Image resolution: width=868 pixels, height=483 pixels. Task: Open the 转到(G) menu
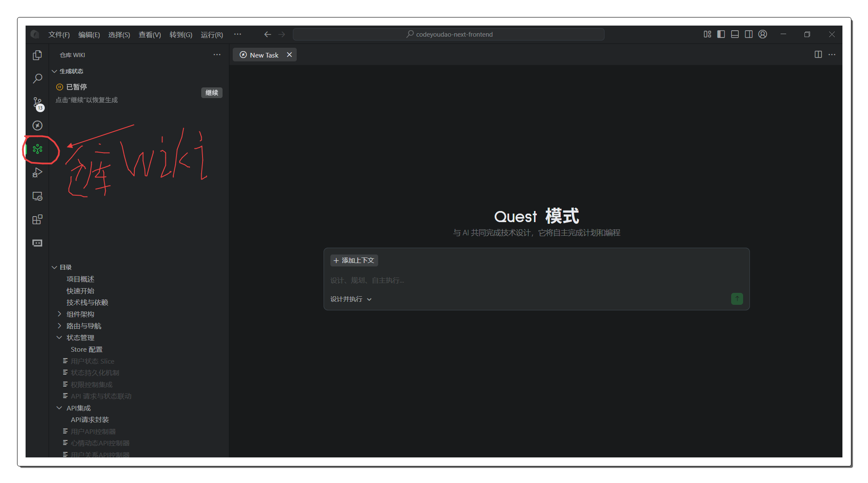click(x=181, y=35)
